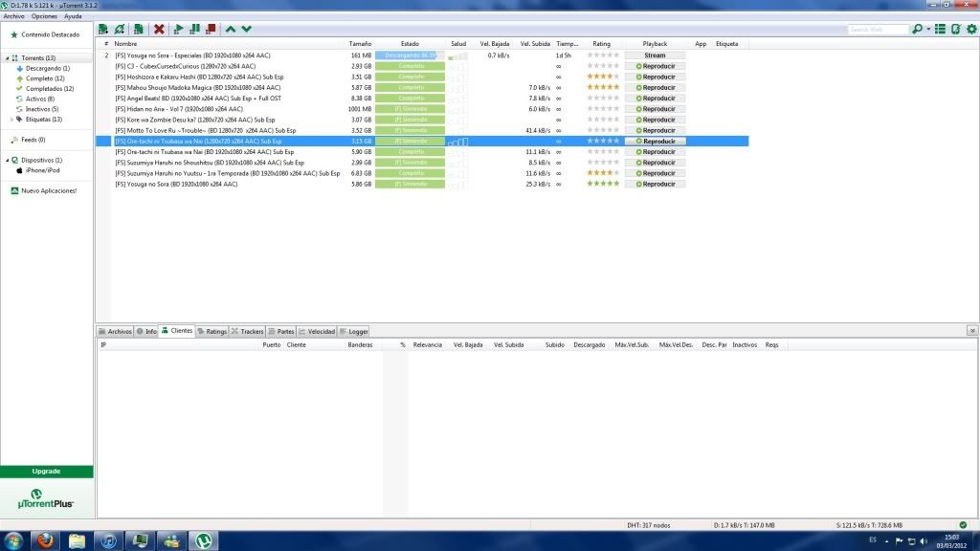Viewport: 980px width, 551px height.
Task: Select the torrent Motto To Love Ru ~Trouble~
Action: click(x=206, y=130)
